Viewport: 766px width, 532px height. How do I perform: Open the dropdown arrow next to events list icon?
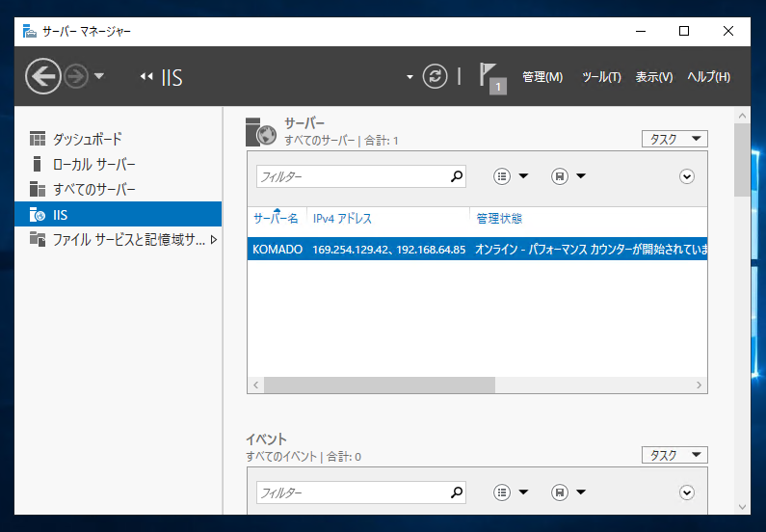pos(523,492)
